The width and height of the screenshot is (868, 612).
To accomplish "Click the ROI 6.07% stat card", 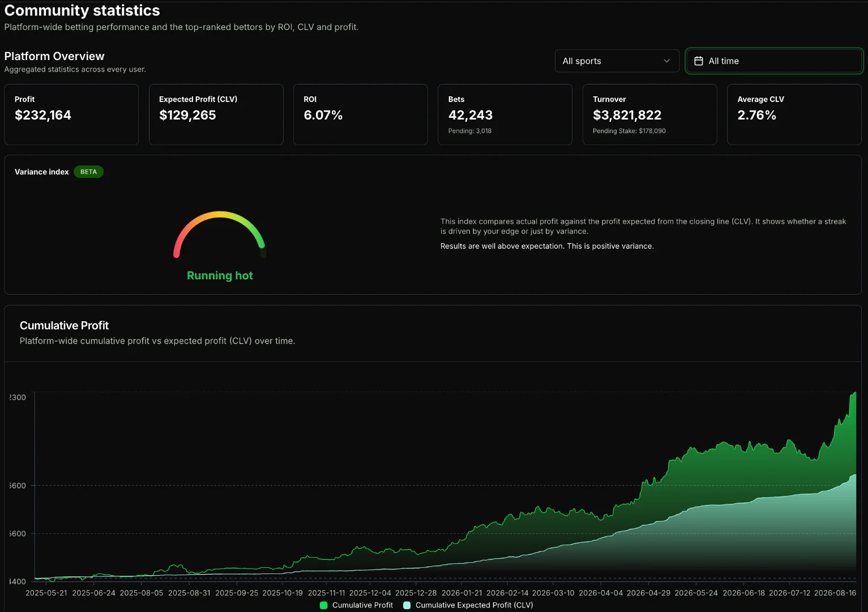I will (361, 114).
